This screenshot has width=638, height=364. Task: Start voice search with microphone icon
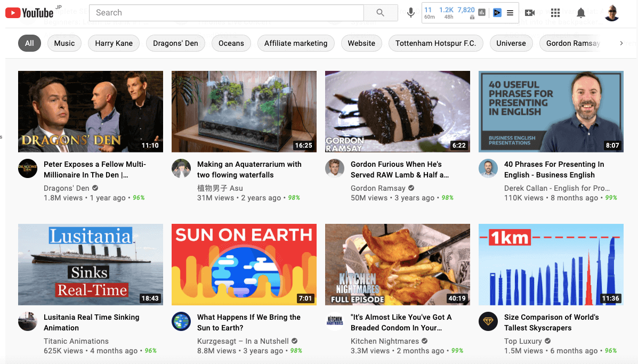(x=411, y=13)
